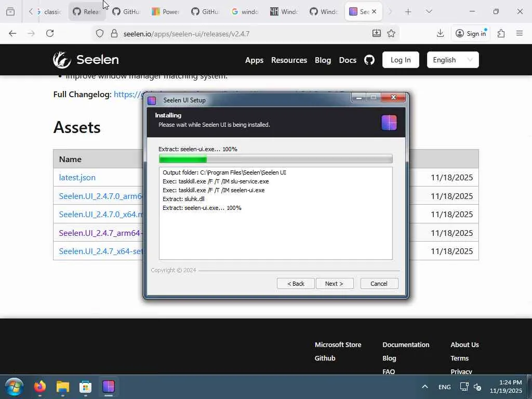
Task: Go back with the browser back arrow
Action: (12, 33)
